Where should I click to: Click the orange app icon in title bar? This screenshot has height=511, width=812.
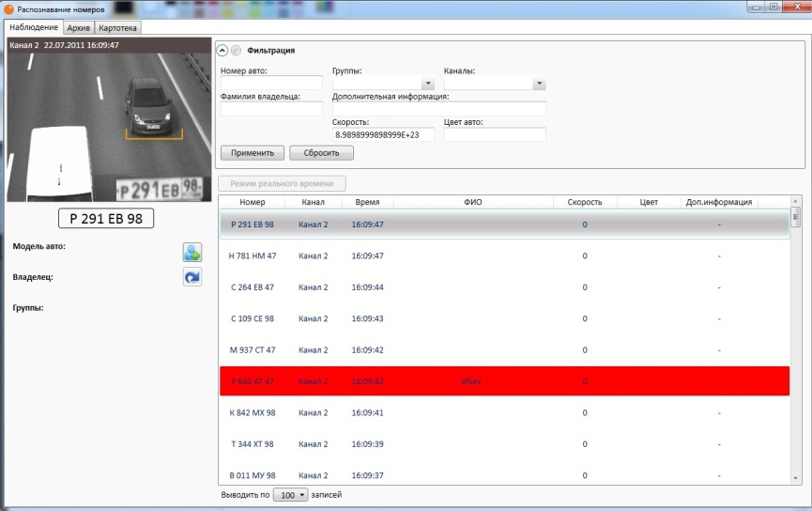[x=8, y=9]
